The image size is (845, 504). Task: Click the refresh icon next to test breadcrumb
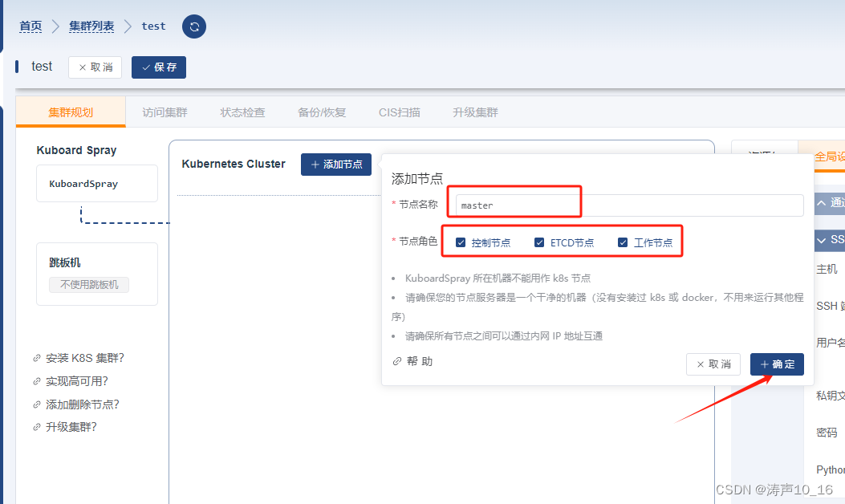[x=194, y=26]
